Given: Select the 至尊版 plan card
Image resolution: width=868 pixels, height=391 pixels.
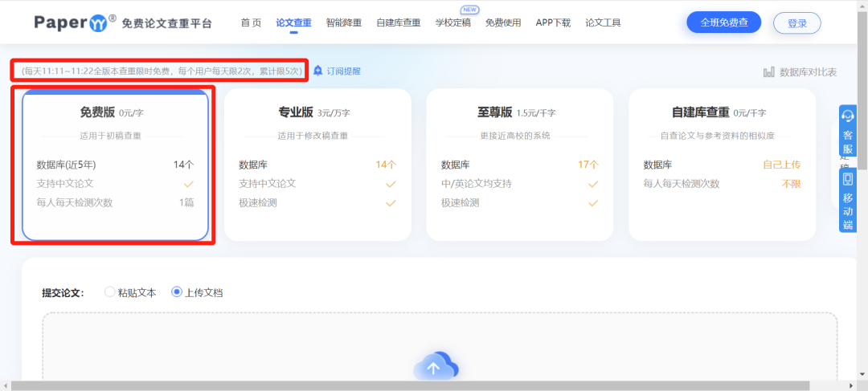Looking at the screenshot, I should point(520,165).
